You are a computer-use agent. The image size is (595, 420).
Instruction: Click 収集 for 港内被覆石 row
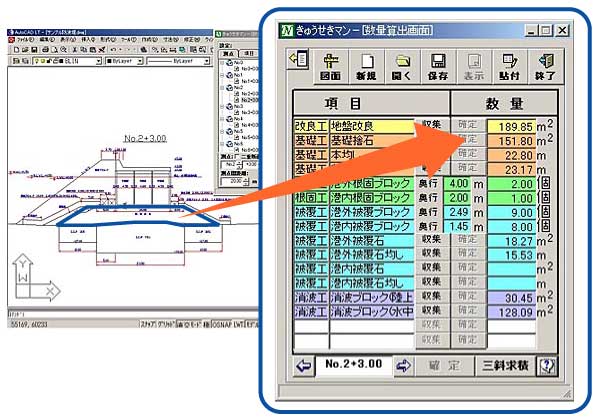click(432, 268)
